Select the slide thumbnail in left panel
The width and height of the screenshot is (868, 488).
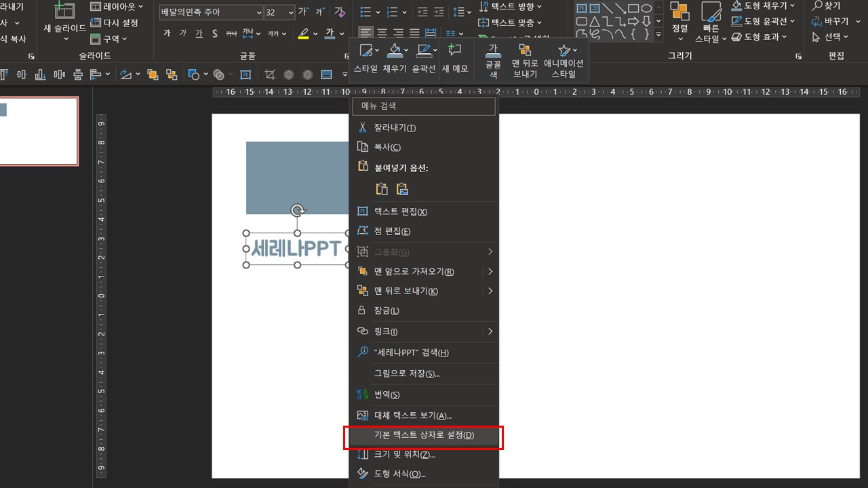pyautogui.click(x=39, y=131)
